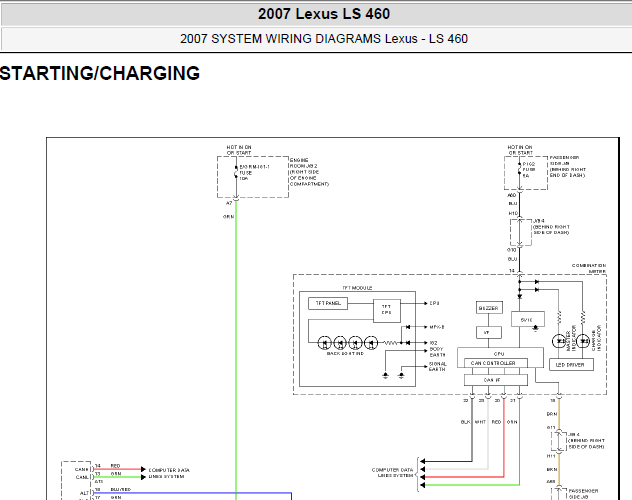
Task: Click the 'MASTER INDICATOR' LED symbol
Action: [559, 341]
